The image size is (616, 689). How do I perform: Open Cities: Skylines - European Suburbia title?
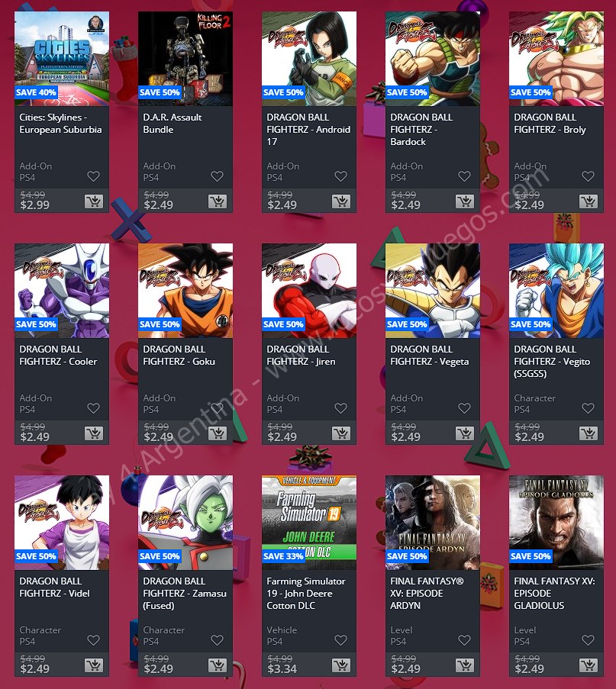point(60,124)
